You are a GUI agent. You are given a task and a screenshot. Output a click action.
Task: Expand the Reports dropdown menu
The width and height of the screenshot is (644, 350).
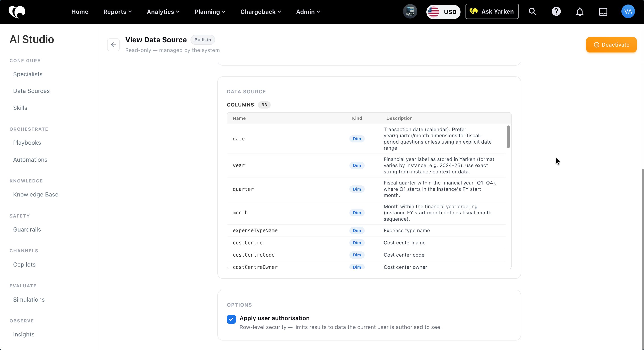tap(118, 12)
